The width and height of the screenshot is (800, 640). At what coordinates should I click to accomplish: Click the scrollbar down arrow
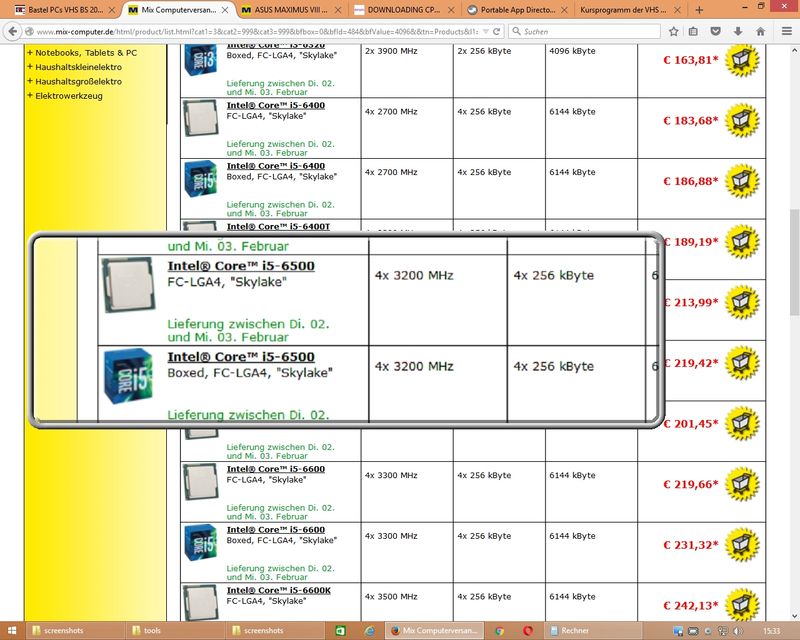click(794, 616)
